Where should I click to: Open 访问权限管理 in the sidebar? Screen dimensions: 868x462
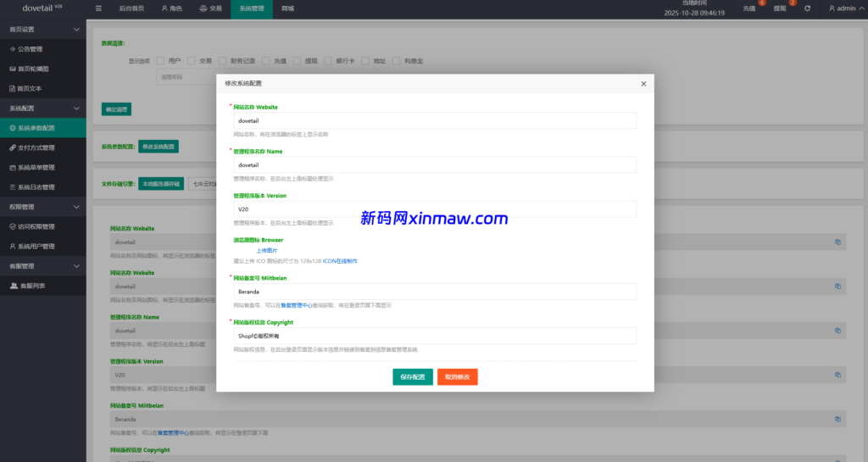tap(43, 226)
